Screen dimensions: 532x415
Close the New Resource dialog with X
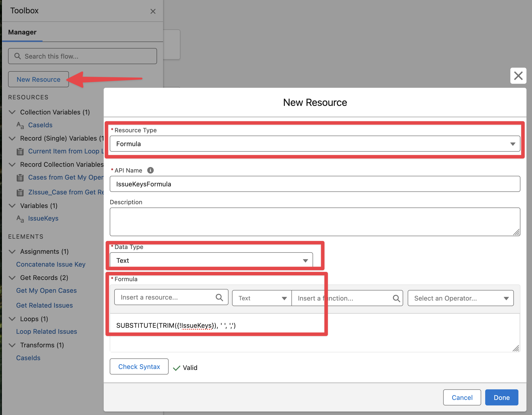click(518, 76)
